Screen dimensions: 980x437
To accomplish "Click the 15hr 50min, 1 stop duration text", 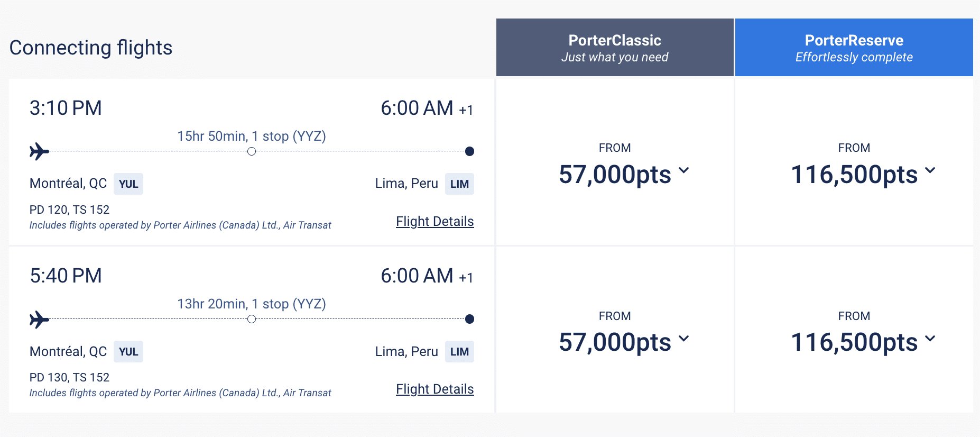I will point(251,136).
